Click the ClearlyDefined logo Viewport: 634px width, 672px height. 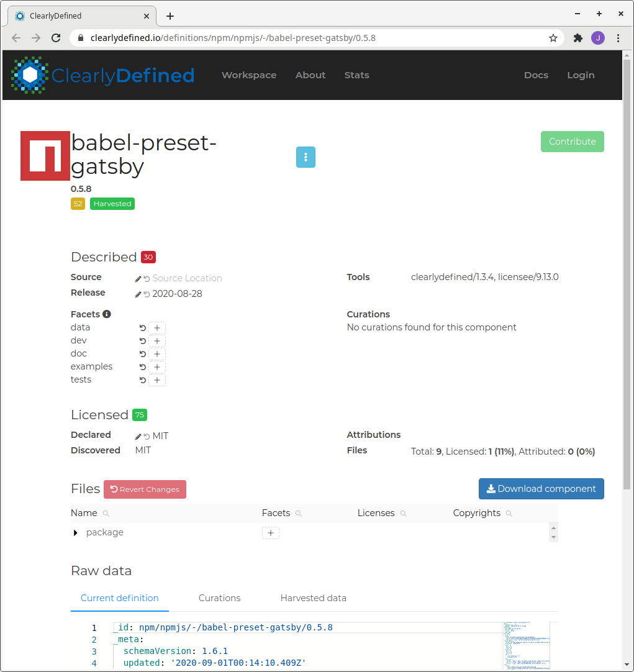(x=103, y=75)
